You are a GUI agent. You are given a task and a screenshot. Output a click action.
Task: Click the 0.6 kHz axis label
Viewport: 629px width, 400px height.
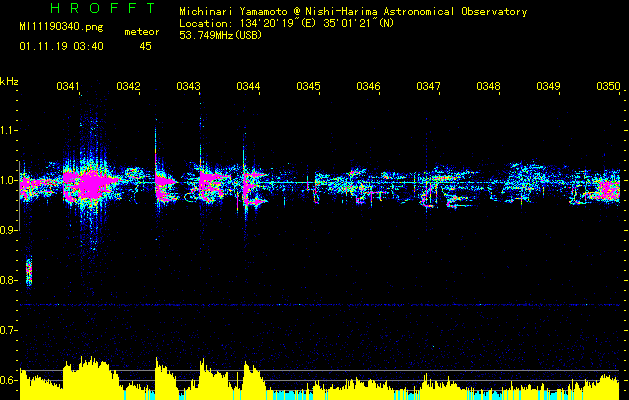[x=8, y=380]
